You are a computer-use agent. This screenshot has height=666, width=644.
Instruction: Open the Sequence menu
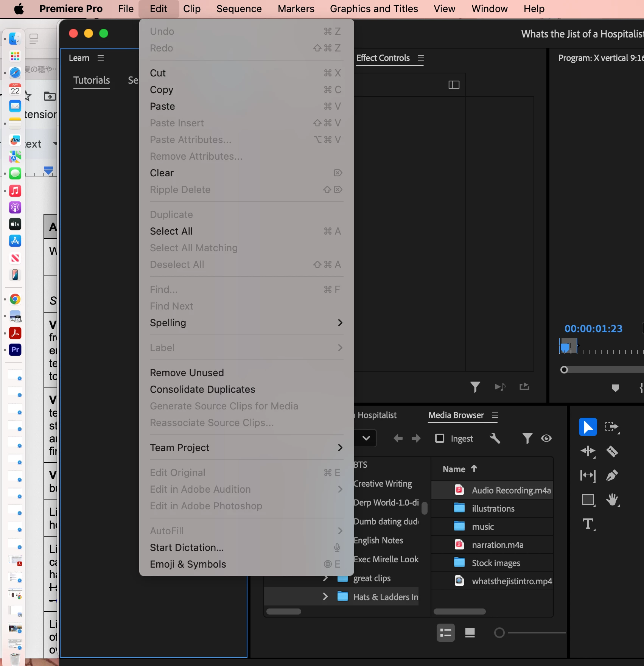[239, 9]
